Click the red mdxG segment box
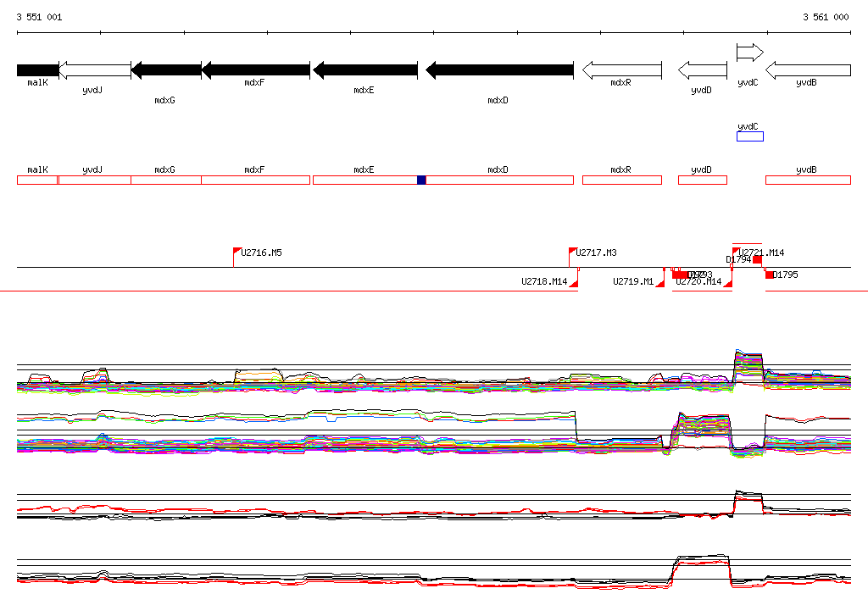The width and height of the screenshot is (868, 605). coord(166,180)
